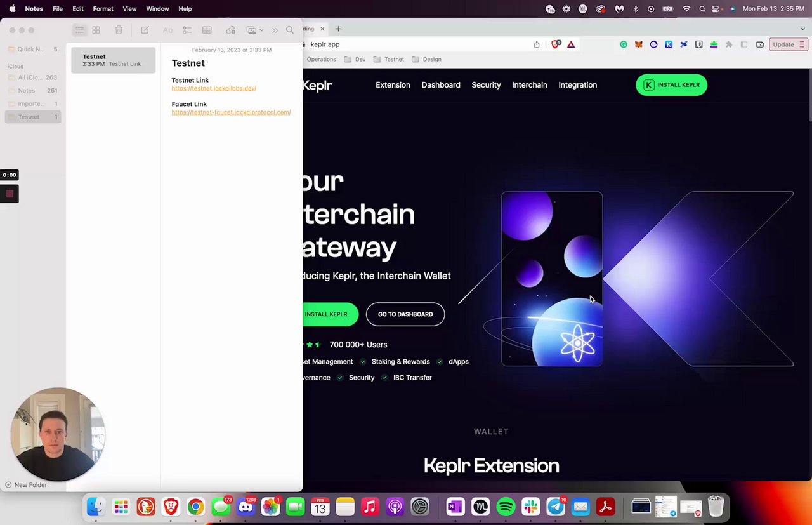Expand the browser tab search chevron
The image size is (812, 525).
click(x=802, y=29)
